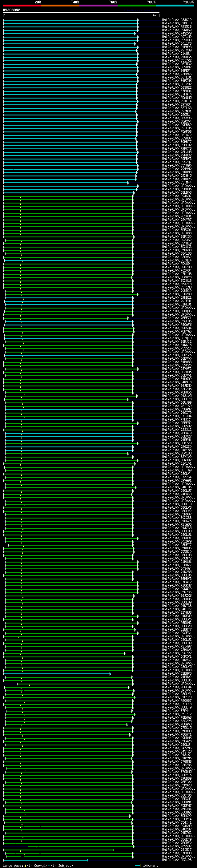Select hit label UniRef100_A8CAF6
197x868 pixels.
tap(177, 325)
